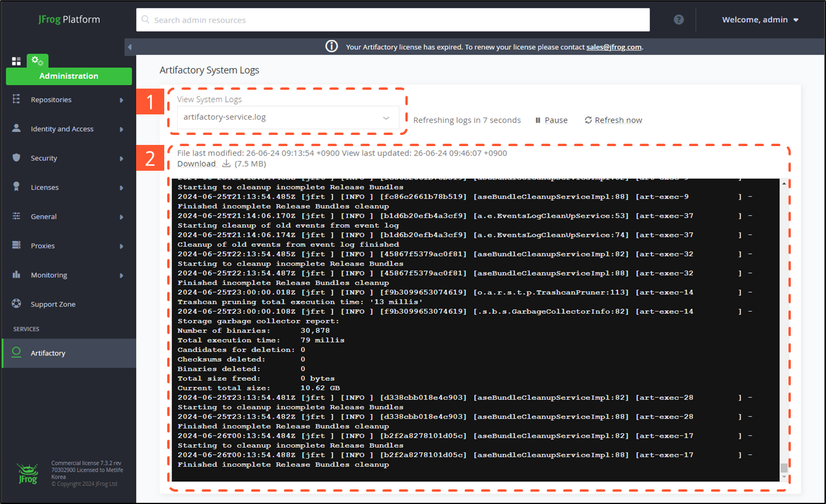Click the log scrollbar down arrow
This screenshot has height=504, width=826.
pos(784,477)
